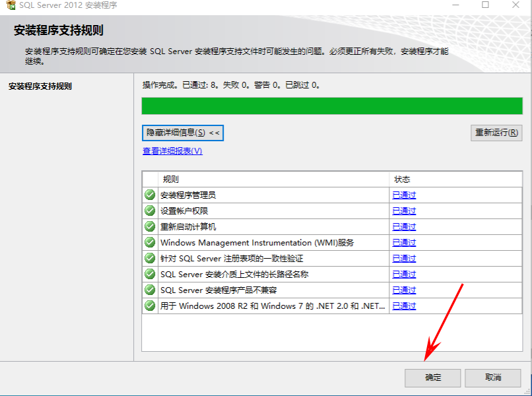Click green check icon for 安装程序管理员 rule
Viewport: 532px width, 396px height.
150,195
